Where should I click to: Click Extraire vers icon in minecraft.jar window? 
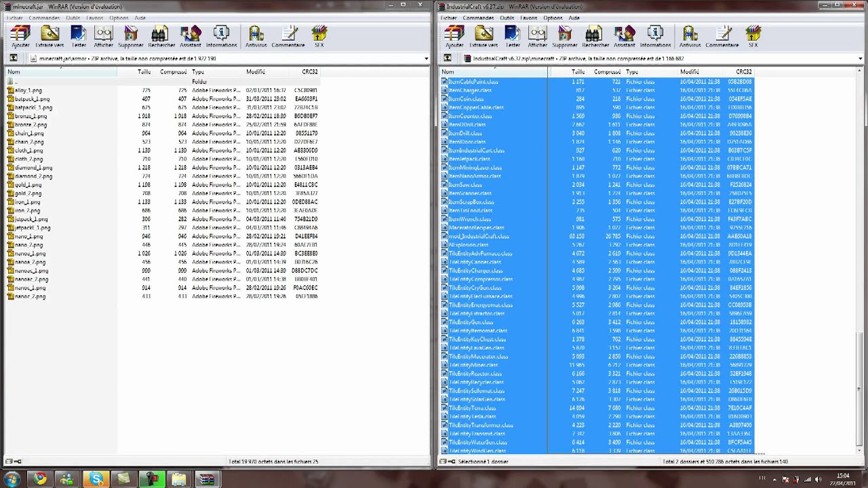click(50, 36)
